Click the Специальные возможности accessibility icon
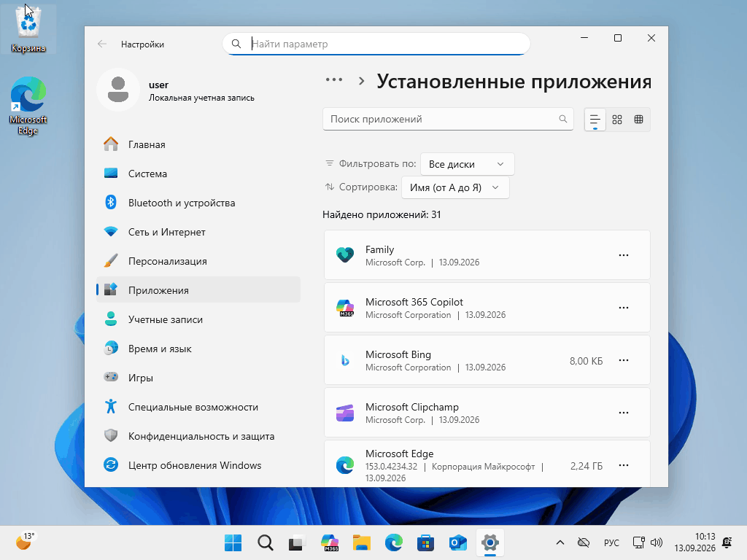 click(111, 406)
